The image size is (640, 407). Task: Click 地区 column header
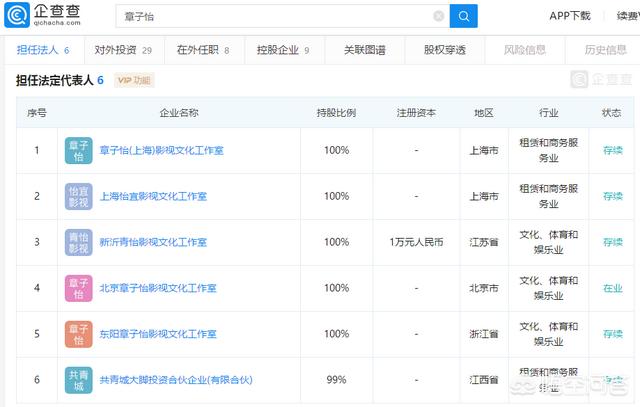[x=484, y=113]
